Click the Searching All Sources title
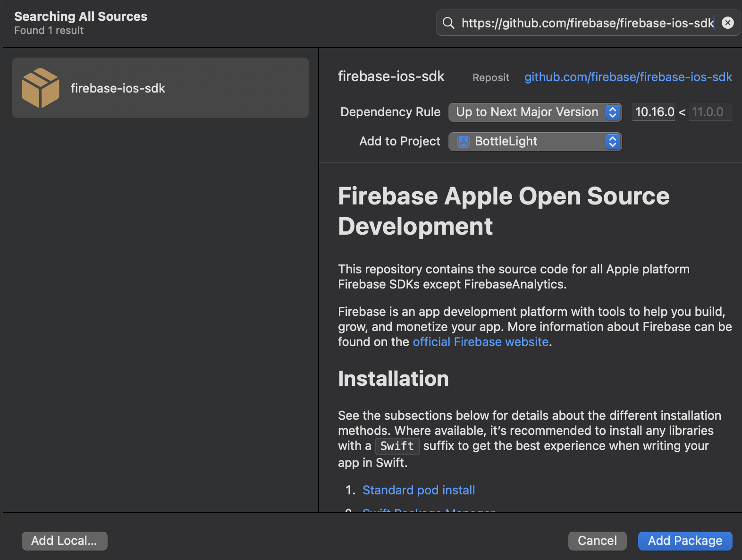The image size is (742, 560). click(81, 17)
